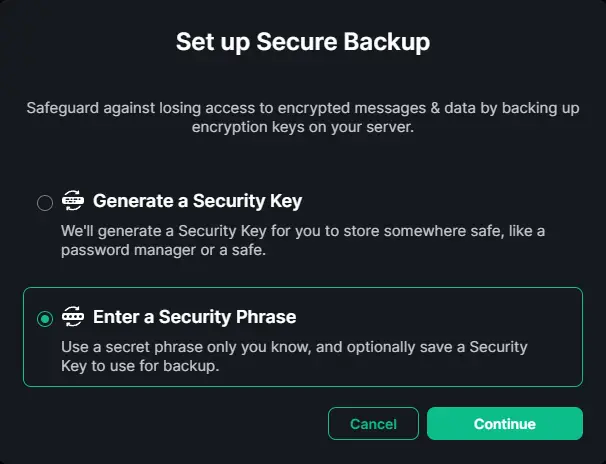The width and height of the screenshot is (606, 464).
Task: Click blank space left of the dialog title
Action: tap(90, 41)
